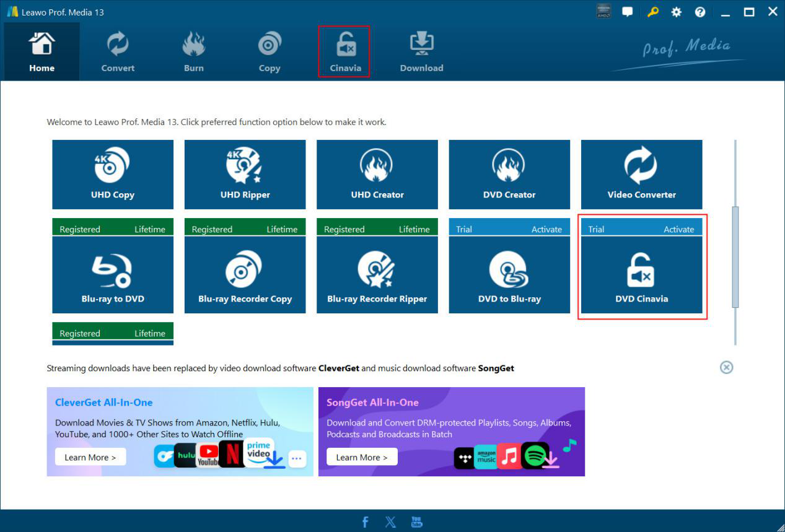
Task: Launch the Video Converter module
Action: (641, 175)
